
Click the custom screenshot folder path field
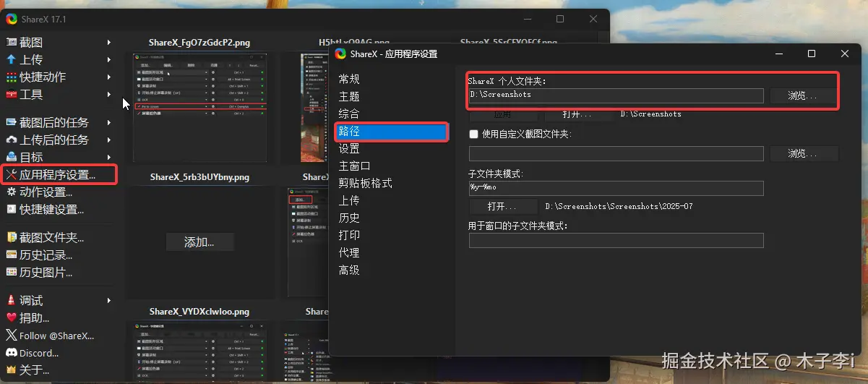[616, 153]
